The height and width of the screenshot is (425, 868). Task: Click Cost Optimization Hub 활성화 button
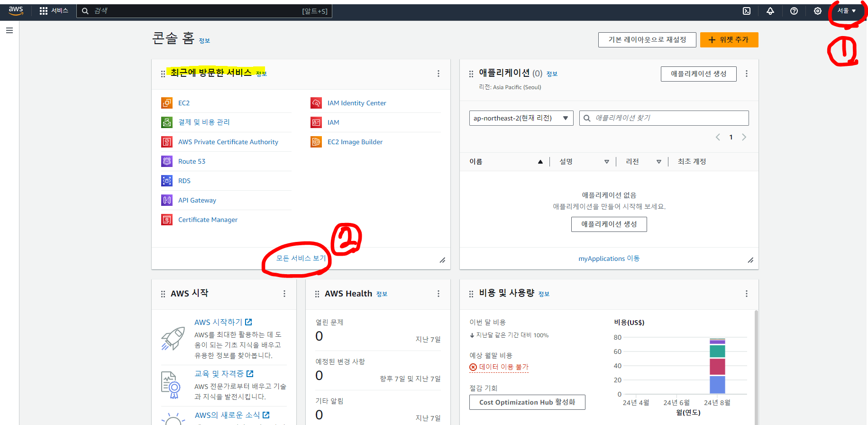click(x=527, y=402)
